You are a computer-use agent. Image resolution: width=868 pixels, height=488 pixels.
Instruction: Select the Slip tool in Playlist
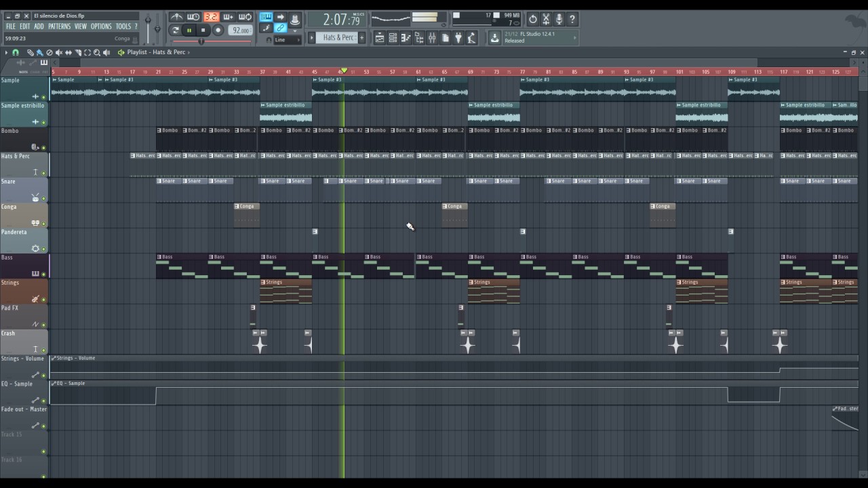coord(68,52)
